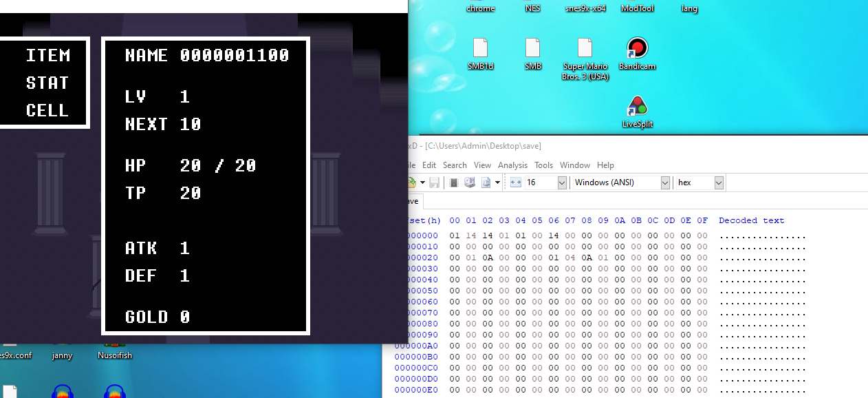Click the NEXT 10 line in game stats
868x398 pixels.
coord(163,124)
